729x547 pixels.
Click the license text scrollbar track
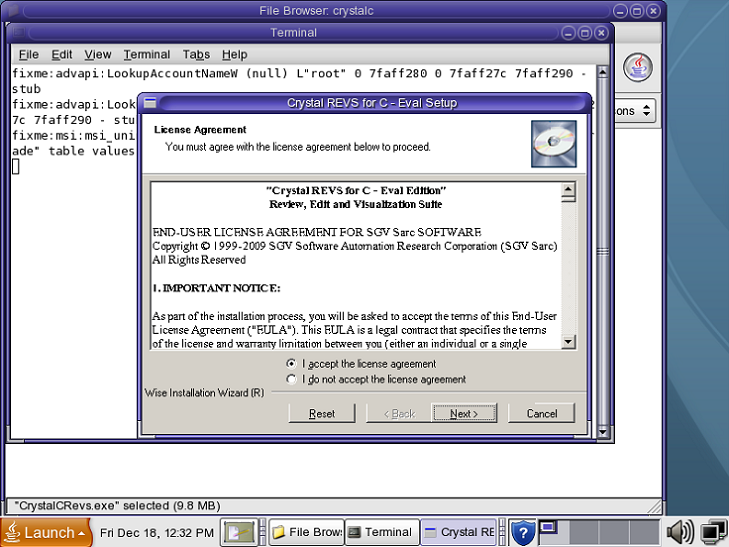point(568,270)
